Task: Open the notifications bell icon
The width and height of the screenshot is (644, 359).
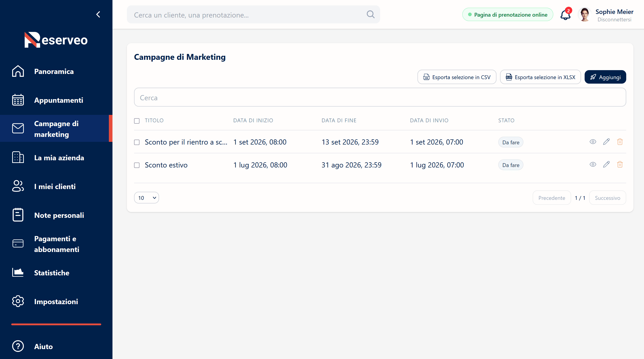Action: tap(565, 15)
